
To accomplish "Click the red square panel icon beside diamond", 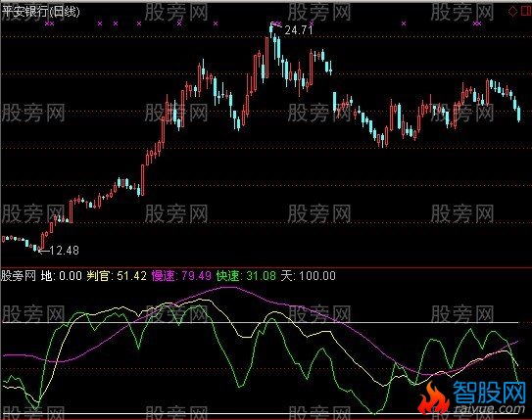I will (525, 12).
